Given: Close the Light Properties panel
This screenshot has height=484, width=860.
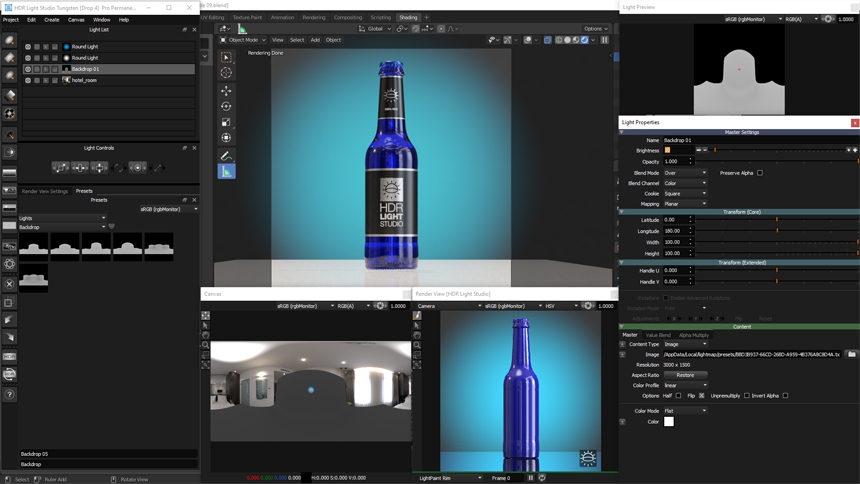Looking at the screenshot, I should click(855, 123).
